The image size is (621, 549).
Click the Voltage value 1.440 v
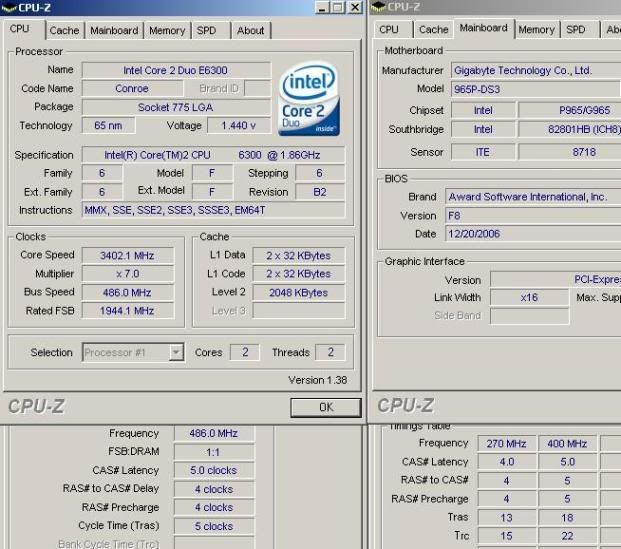click(x=238, y=126)
